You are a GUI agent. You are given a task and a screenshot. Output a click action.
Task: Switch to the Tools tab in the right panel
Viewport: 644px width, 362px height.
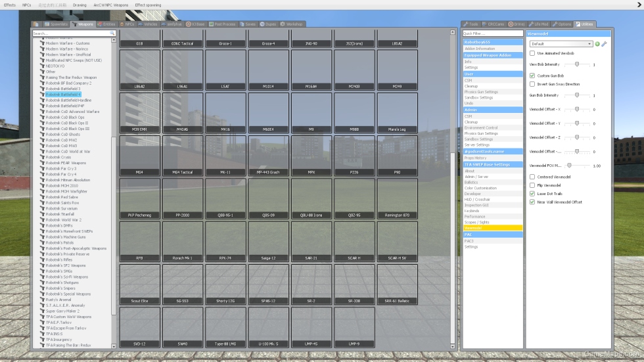coord(471,24)
